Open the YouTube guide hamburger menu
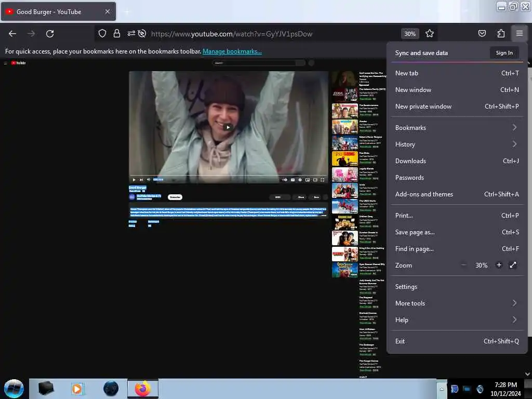This screenshot has height=399, width=532. 5,63
